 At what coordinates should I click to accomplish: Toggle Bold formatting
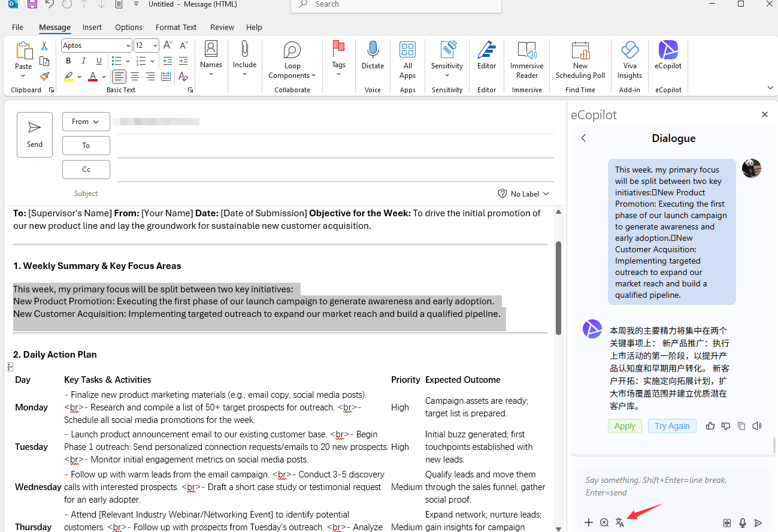pyautogui.click(x=68, y=61)
